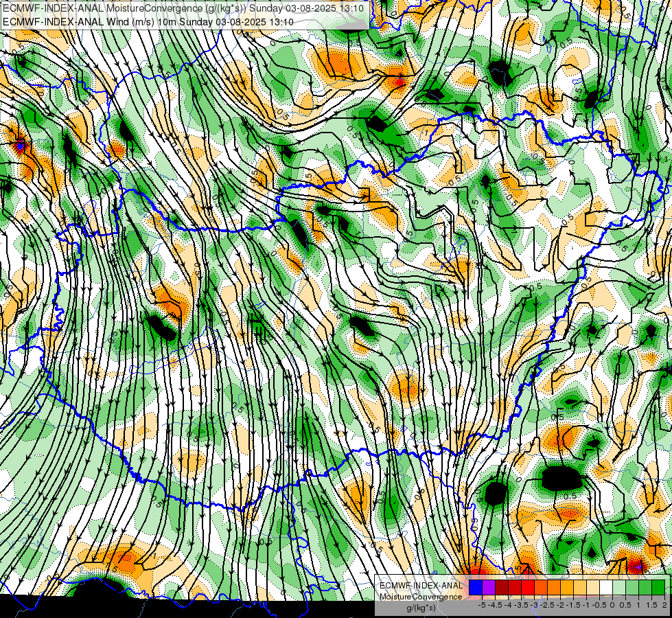The width and height of the screenshot is (672, 618).
Task: Click the 'ECMWF-INDEX-ANAL' legend heading
Action: (421, 586)
